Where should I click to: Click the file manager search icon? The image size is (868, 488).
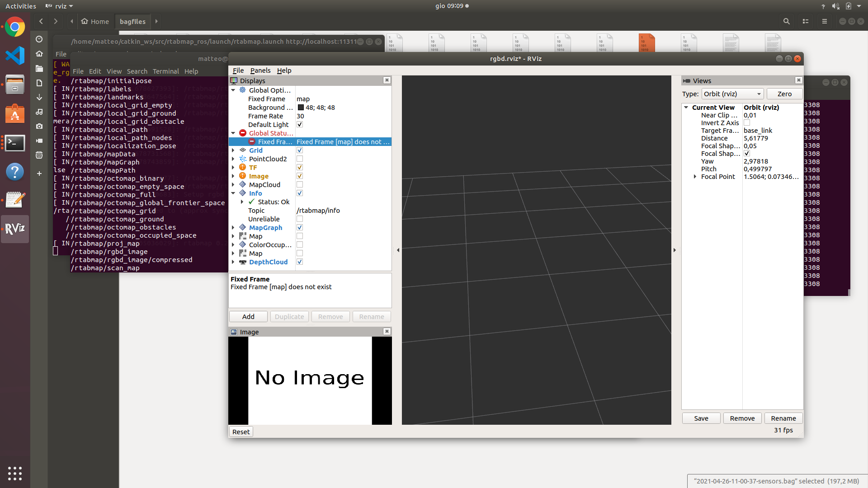(x=787, y=21)
